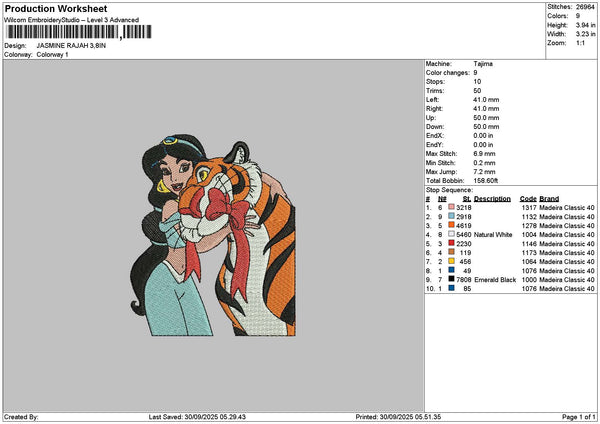
Task: Click the Jasmine and Rajah embroidery preview
Action: pos(213,235)
